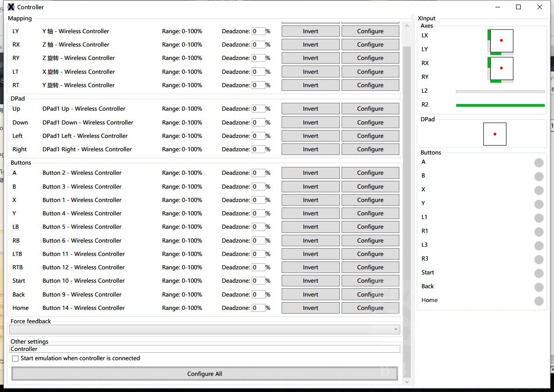Configure the A button mapping
Viewport: 554px width, 392px height.
coord(370,173)
